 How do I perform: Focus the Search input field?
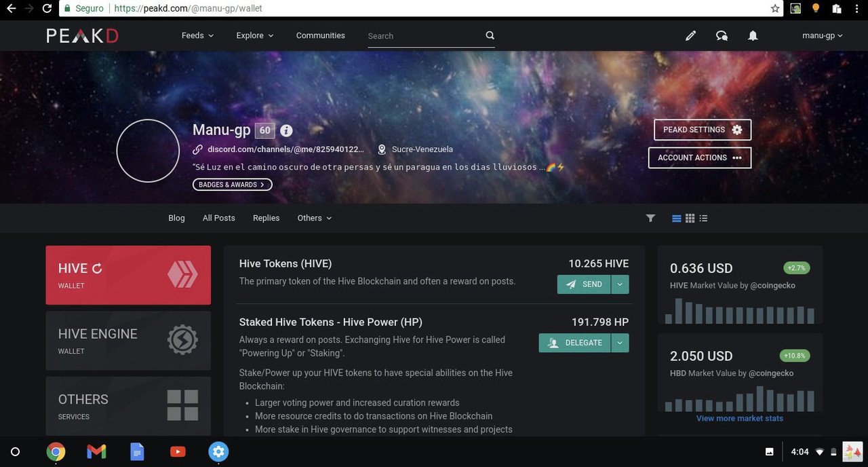tap(425, 36)
